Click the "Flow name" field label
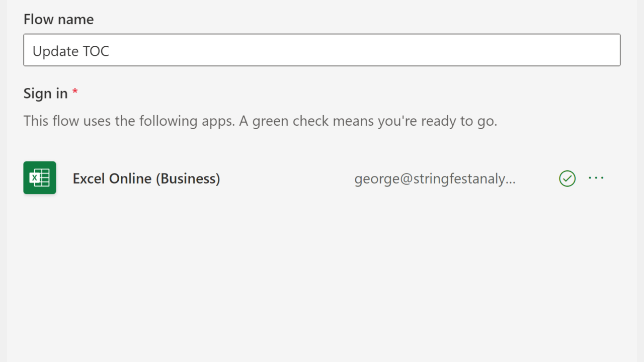This screenshot has width=644, height=362. coord(58,20)
